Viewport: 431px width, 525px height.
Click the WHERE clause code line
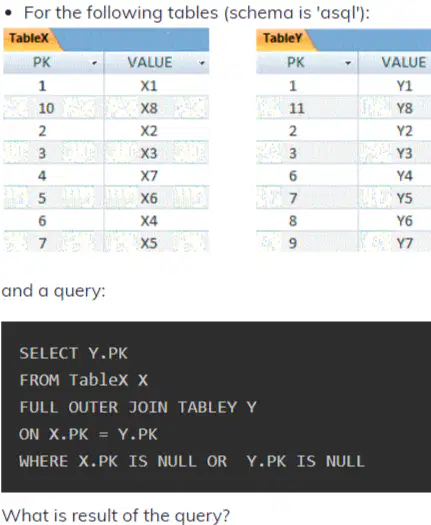point(192,461)
